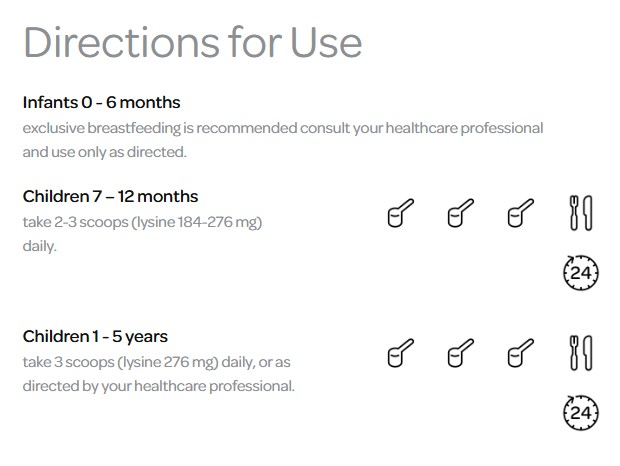Click "directed by your healthcare professional." line

click(158, 386)
